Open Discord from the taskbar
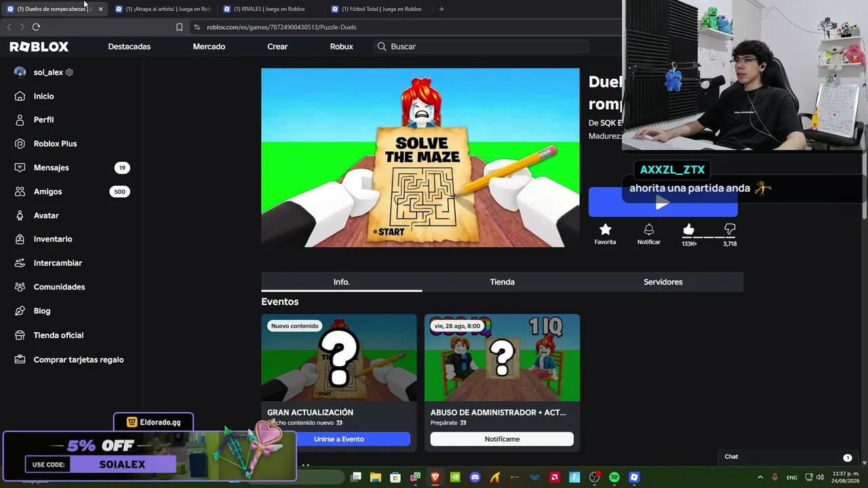Screen dimensions: 868x488 click(475, 477)
